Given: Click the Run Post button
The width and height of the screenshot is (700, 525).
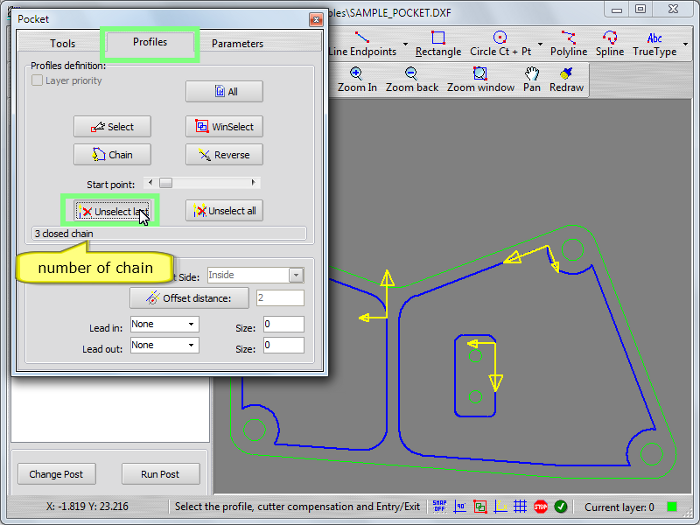Looking at the screenshot, I should click(x=160, y=474).
